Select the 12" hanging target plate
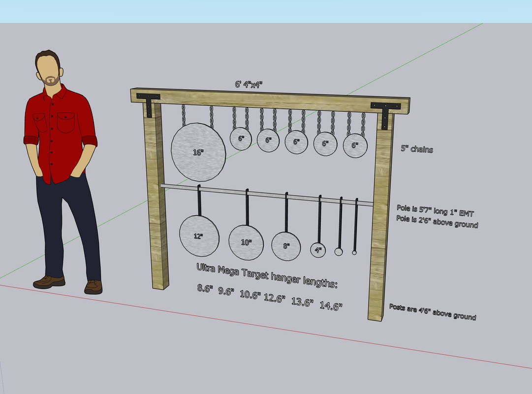Image resolution: width=532 pixels, height=394 pixels. [199, 236]
